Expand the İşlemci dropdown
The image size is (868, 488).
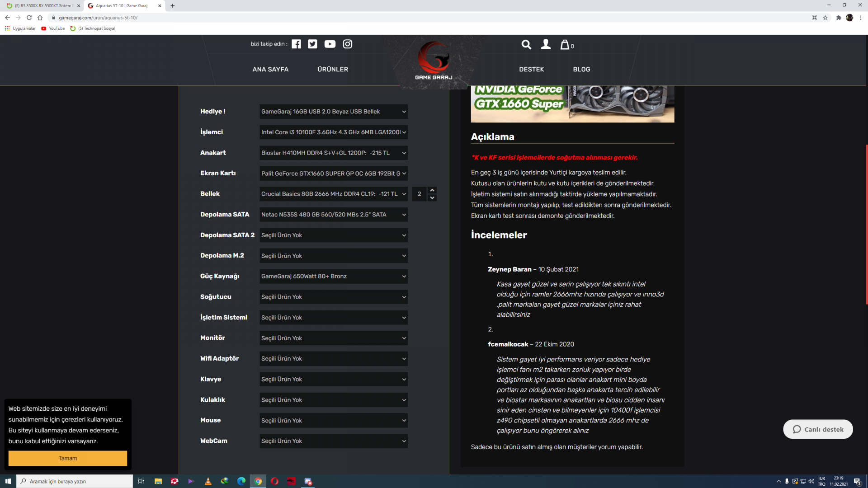[x=333, y=132]
